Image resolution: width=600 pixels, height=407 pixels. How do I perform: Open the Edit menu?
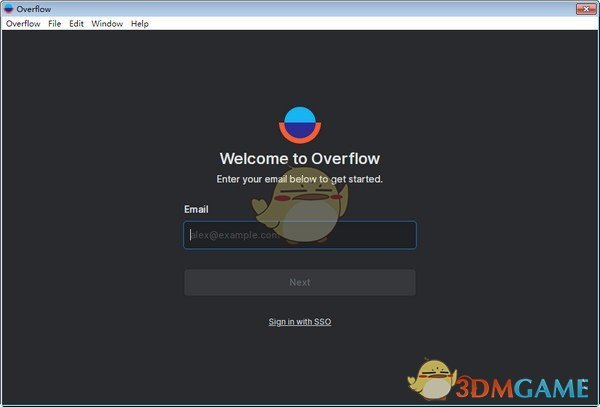76,23
